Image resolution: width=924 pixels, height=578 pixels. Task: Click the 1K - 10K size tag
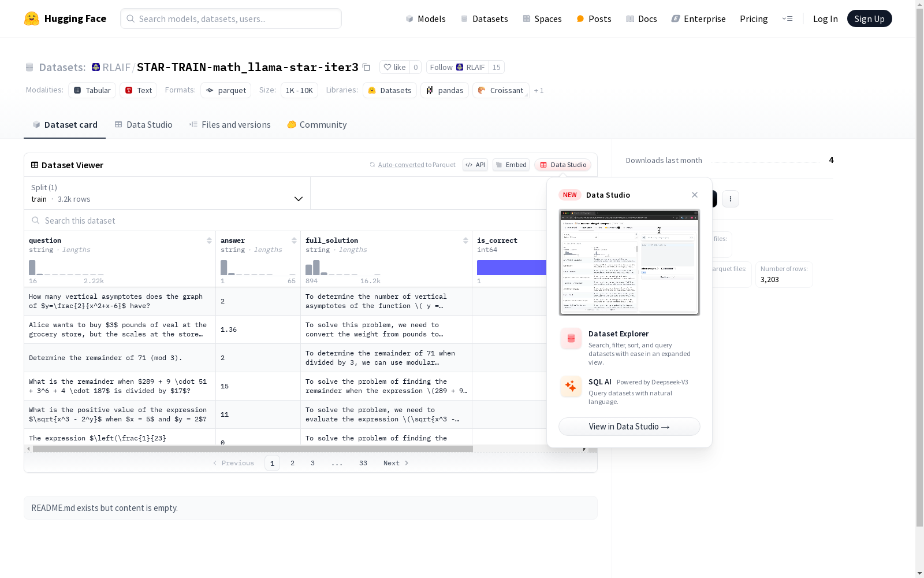(x=299, y=90)
